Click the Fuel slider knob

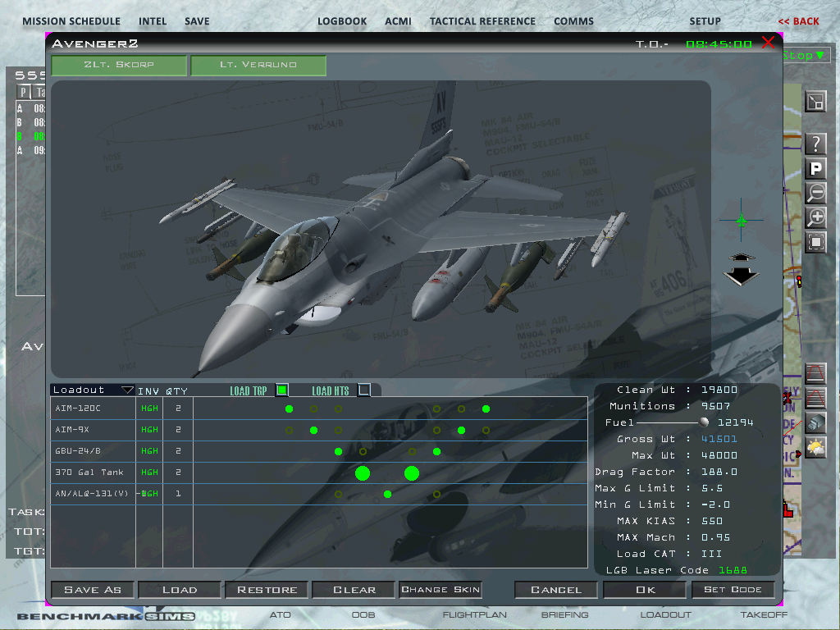705,422
